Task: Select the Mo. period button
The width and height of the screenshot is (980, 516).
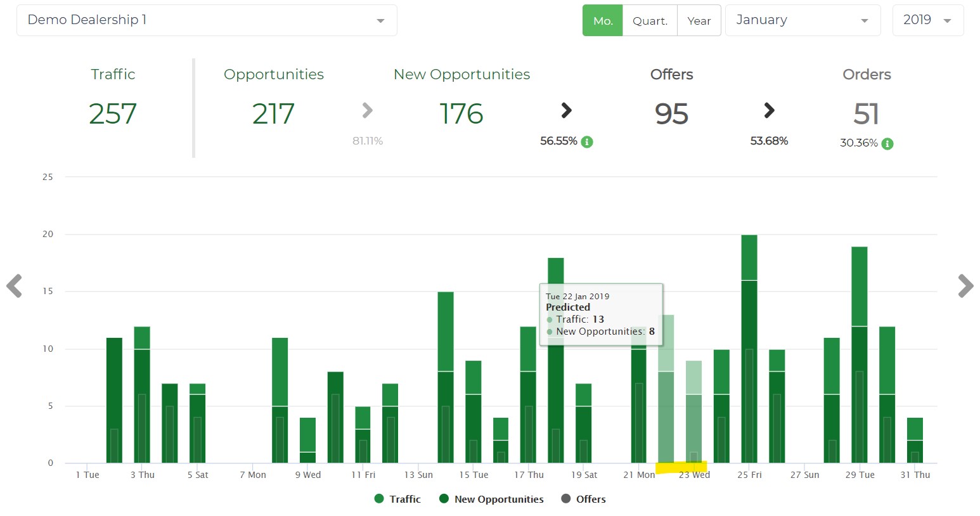Action: (x=602, y=21)
